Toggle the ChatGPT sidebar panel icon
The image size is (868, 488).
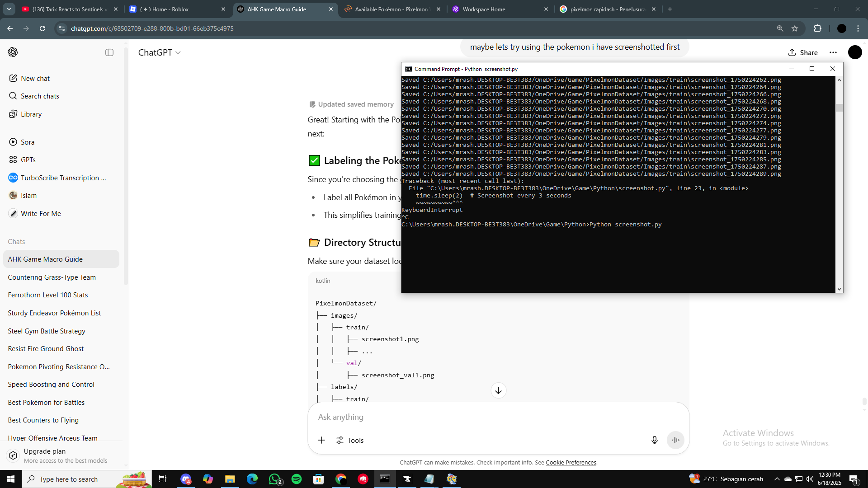tap(109, 52)
